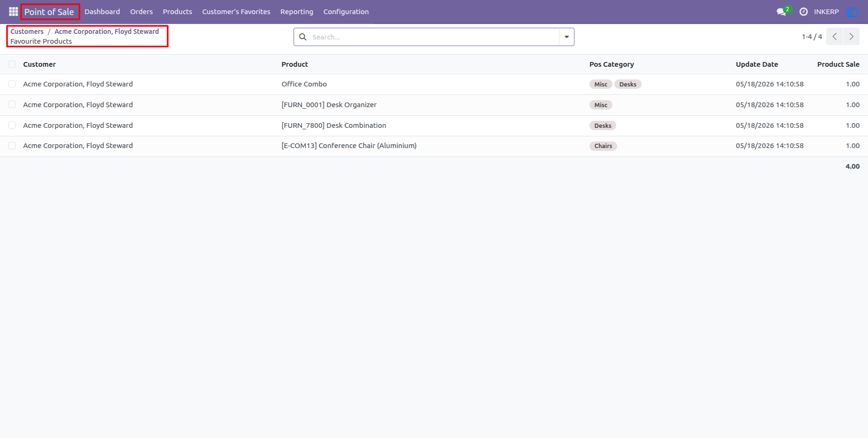The height and width of the screenshot is (438, 868).
Task: Expand the search options dropdown arrow
Action: 566,37
